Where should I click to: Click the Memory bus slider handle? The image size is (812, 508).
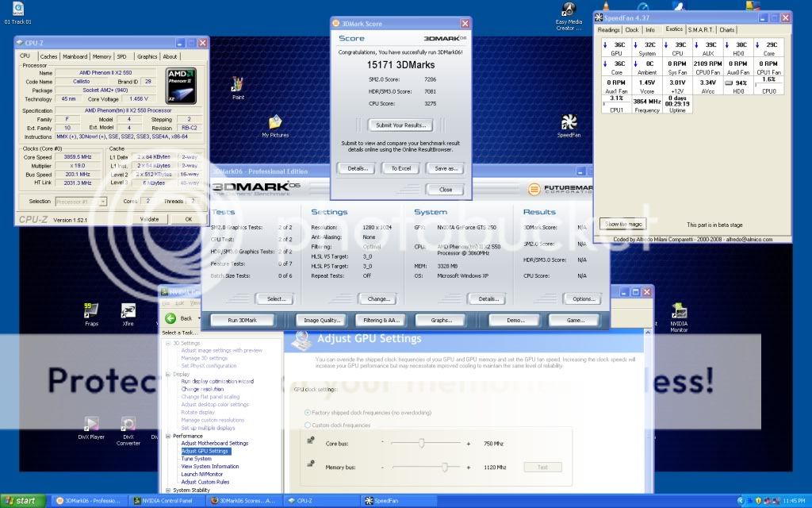pos(444,468)
